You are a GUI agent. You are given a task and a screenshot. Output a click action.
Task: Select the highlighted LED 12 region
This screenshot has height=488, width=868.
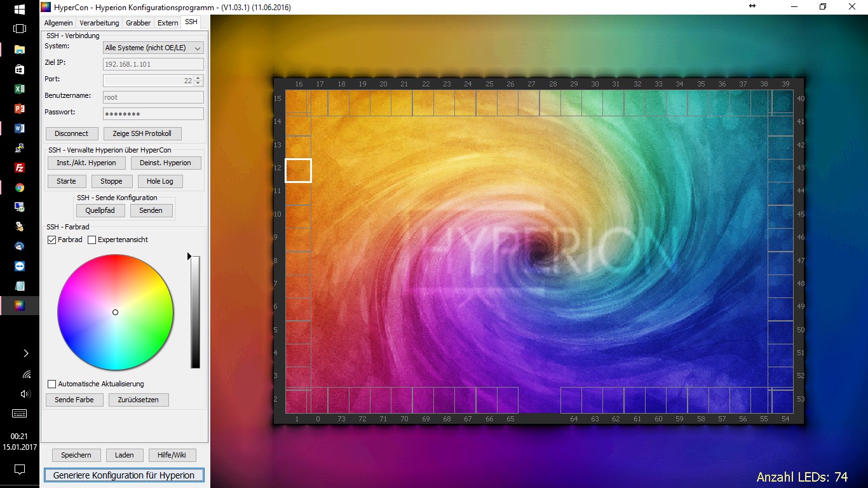(x=298, y=170)
